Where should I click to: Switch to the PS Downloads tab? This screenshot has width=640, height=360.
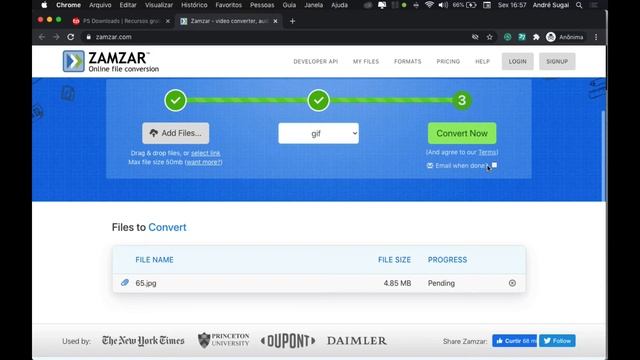click(121, 21)
